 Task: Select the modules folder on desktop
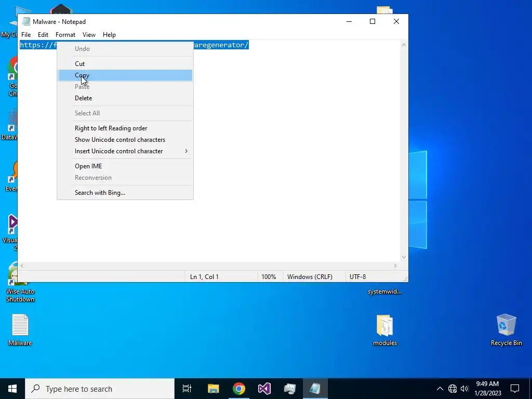pyautogui.click(x=385, y=329)
